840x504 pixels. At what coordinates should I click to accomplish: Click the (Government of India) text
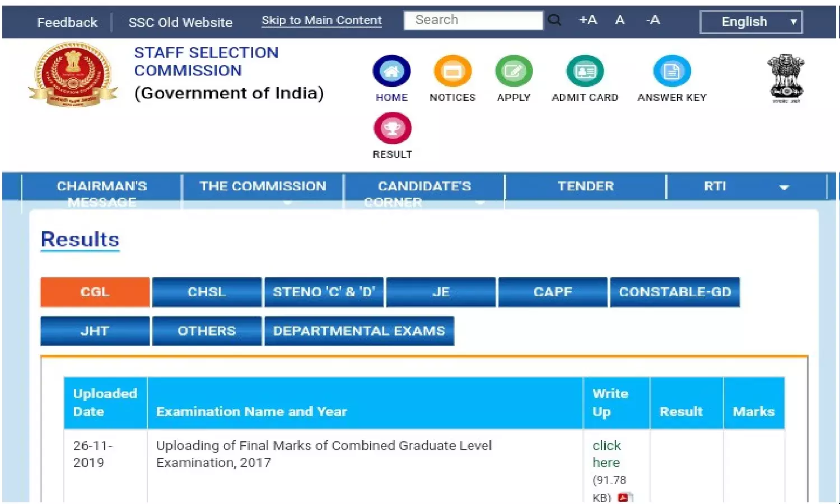(229, 93)
